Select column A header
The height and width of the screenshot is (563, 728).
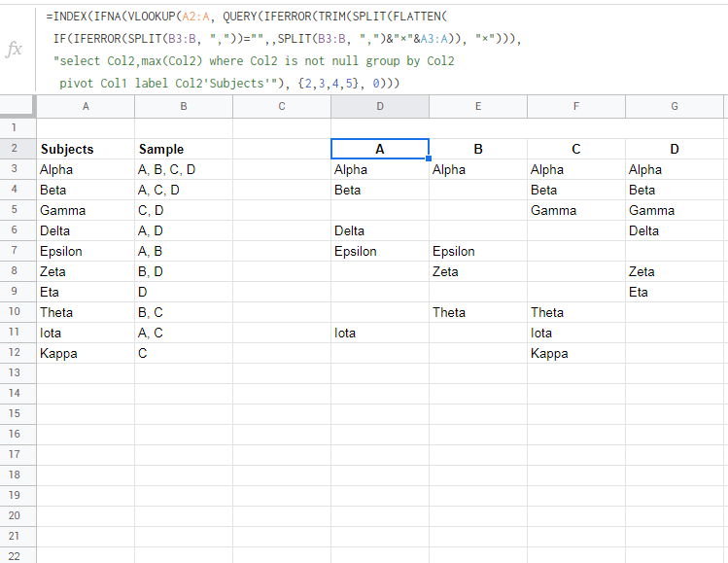(x=86, y=106)
